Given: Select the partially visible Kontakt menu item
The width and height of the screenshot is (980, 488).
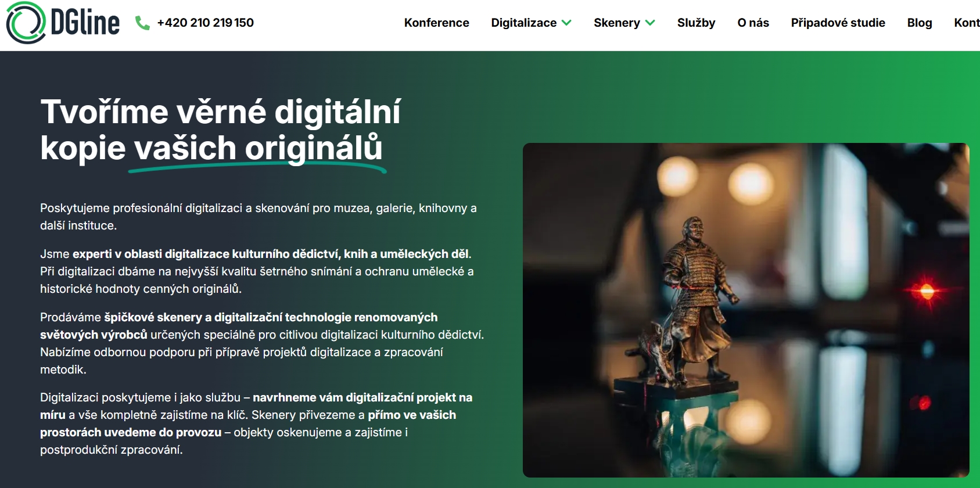Looking at the screenshot, I should [966, 23].
